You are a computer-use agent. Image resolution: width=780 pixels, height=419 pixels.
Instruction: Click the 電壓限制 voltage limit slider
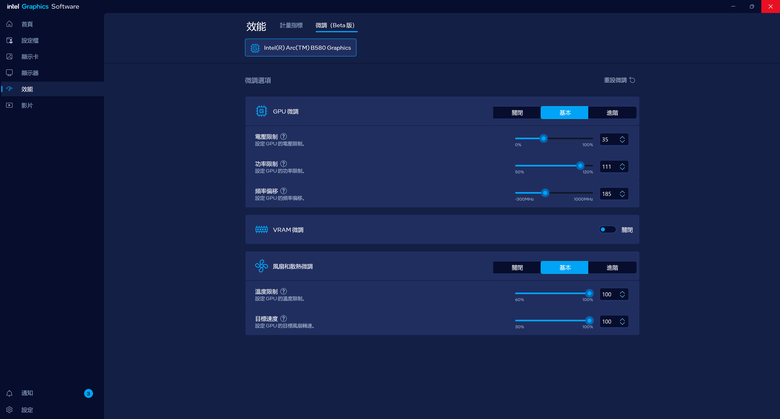(x=554, y=138)
